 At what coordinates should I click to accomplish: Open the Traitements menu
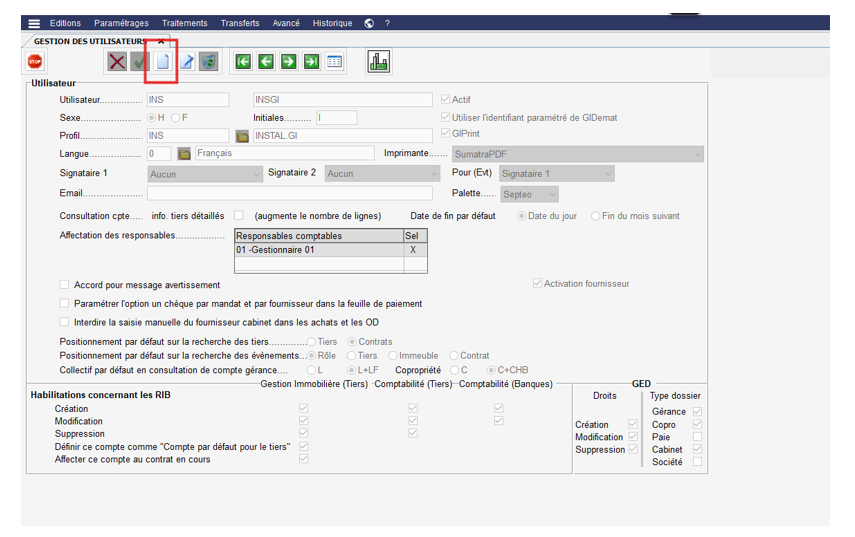click(x=184, y=23)
